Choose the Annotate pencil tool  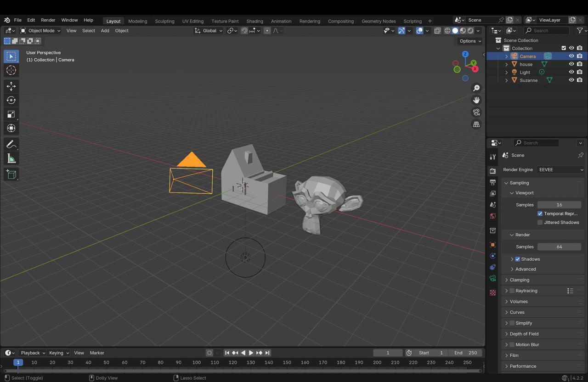pos(11,145)
